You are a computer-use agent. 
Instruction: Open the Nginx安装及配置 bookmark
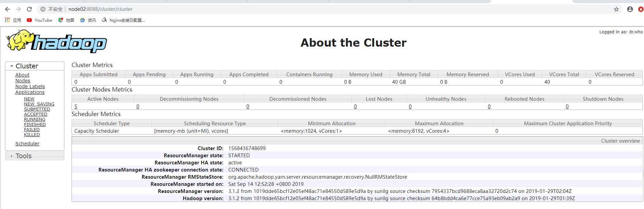pos(123,20)
